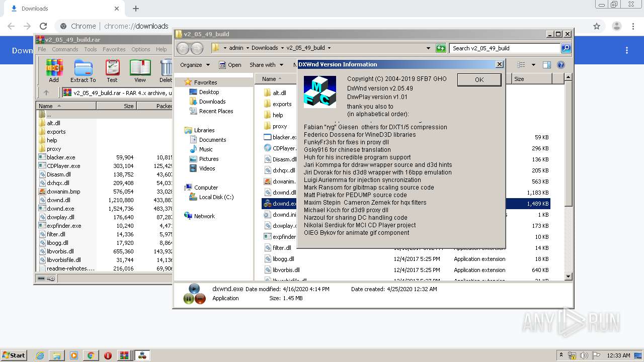Click the Explorer Open toolbar button
The height and width of the screenshot is (362, 644).
[x=230, y=65]
